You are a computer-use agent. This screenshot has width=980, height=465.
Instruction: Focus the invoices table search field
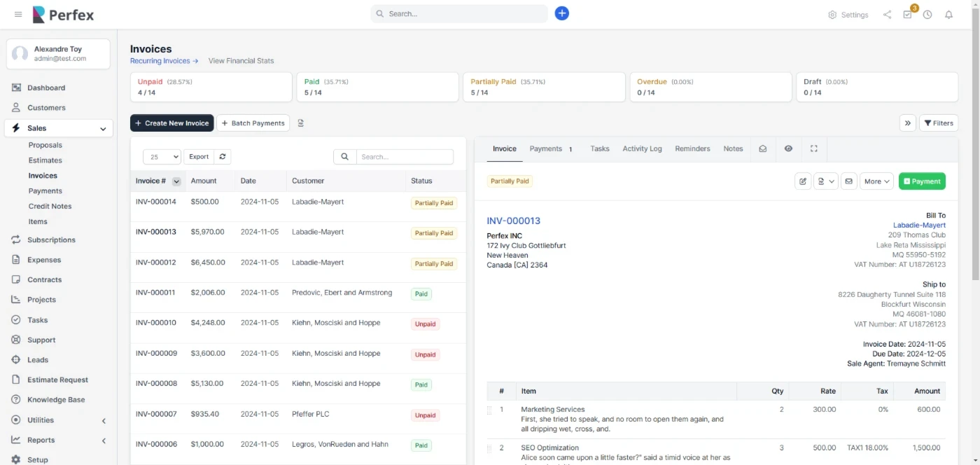404,157
